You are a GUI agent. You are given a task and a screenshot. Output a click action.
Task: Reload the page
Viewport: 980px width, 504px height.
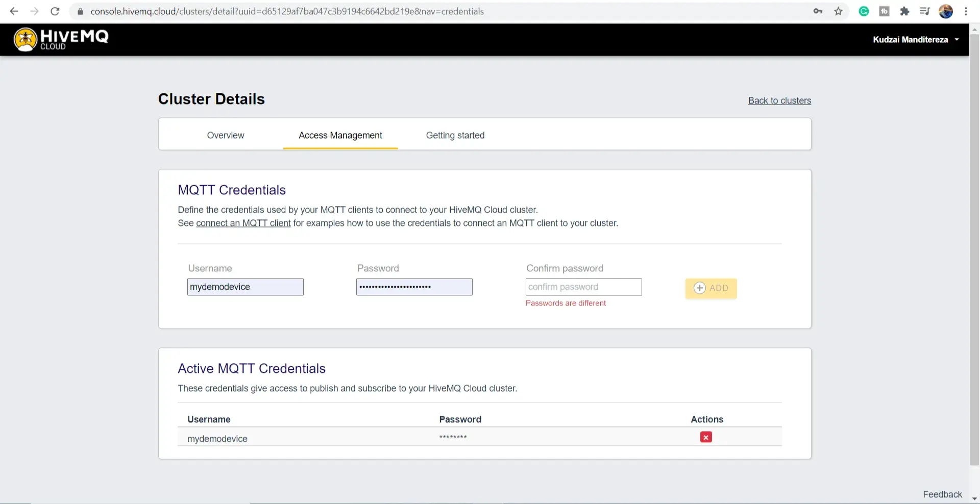(x=55, y=11)
